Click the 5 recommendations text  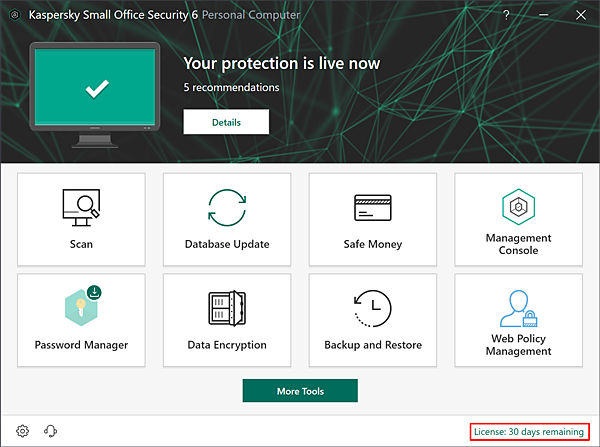coord(231,87)
